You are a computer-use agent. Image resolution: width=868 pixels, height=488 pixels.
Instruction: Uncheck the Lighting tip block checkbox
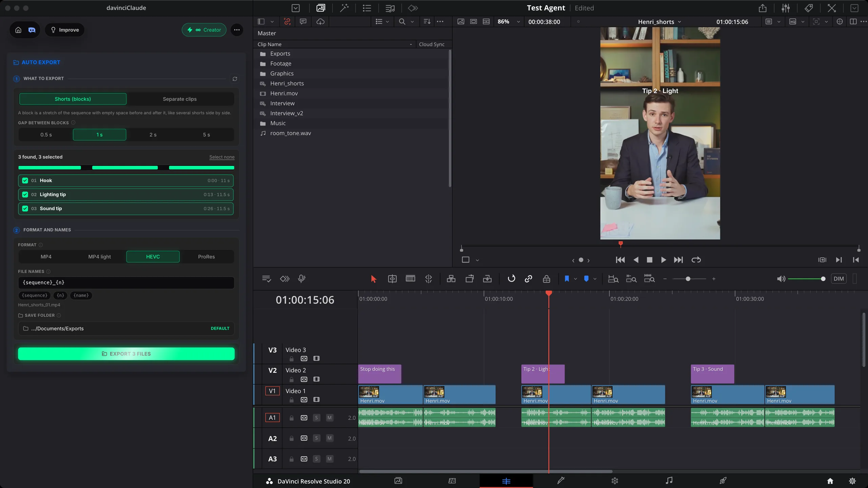25,195
